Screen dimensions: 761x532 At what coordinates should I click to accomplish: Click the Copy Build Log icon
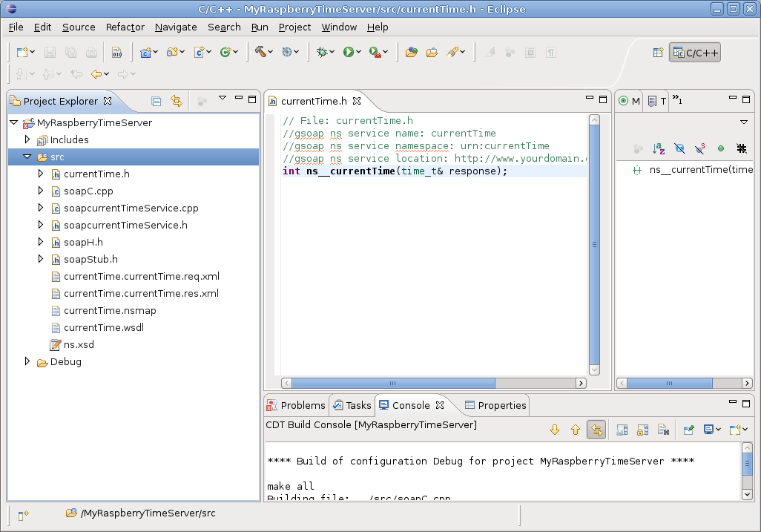click(622, 430)
